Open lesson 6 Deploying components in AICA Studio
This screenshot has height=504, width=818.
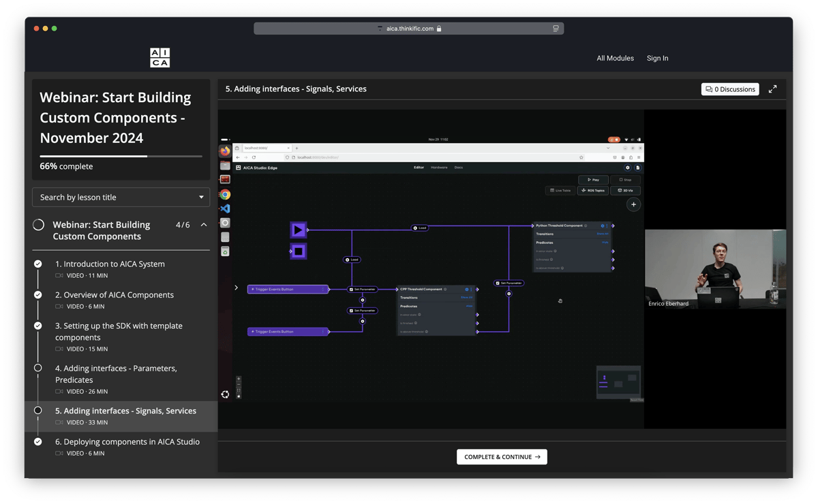pyautogui.click(x=127, y=442)
